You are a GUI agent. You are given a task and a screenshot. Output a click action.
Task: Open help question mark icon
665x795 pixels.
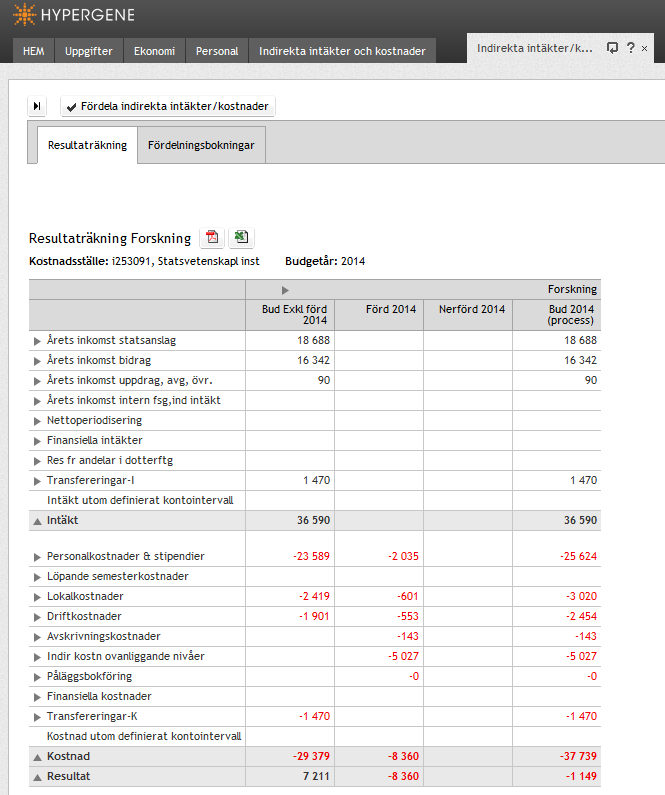[631, 48]
